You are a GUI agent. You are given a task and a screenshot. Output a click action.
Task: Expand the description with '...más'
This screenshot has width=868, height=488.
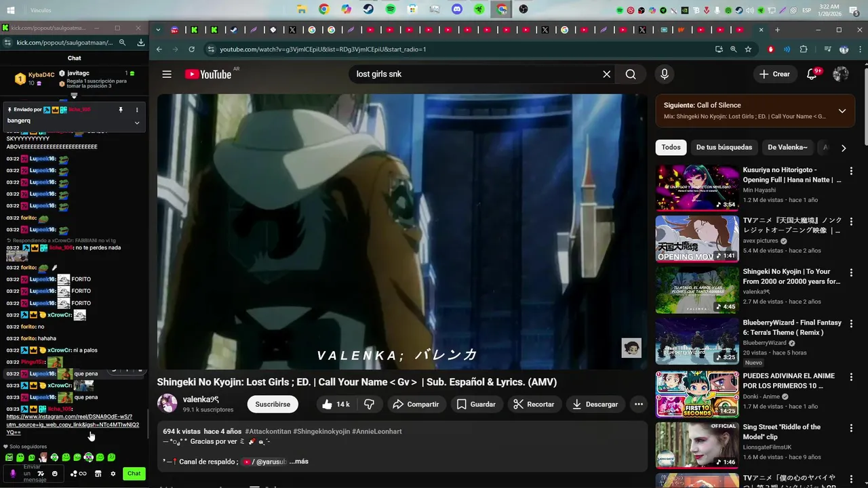[298, 462]
